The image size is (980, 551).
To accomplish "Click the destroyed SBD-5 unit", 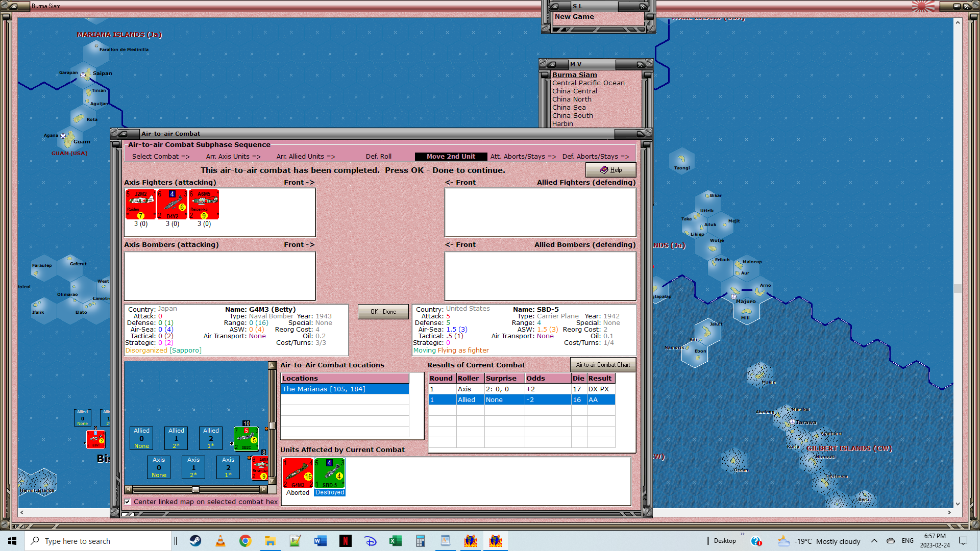I will [329, 473].
